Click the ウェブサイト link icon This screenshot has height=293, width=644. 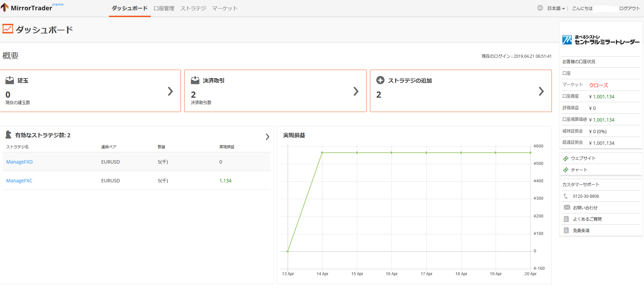(566, 158)
